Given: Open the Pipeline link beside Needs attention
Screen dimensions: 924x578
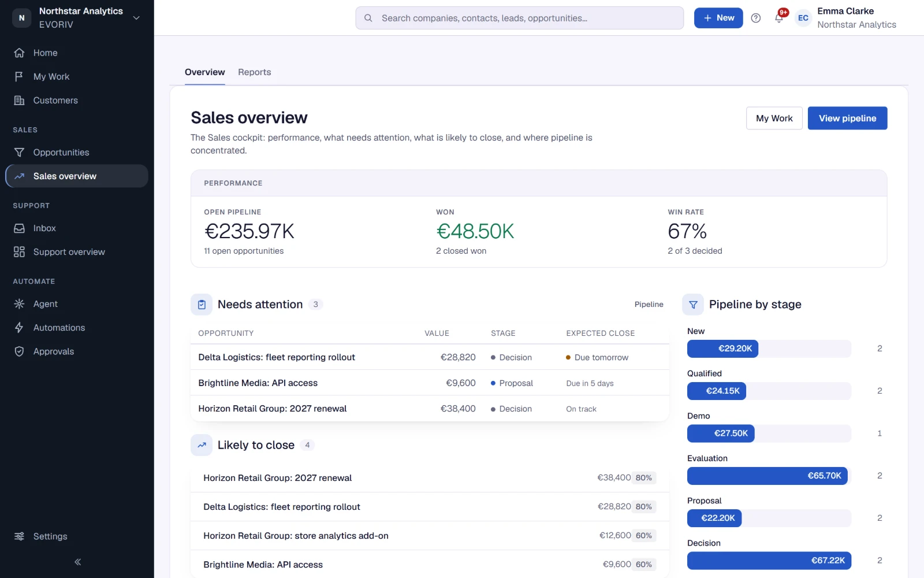Looking at the screenshot, I should [649, 304].
